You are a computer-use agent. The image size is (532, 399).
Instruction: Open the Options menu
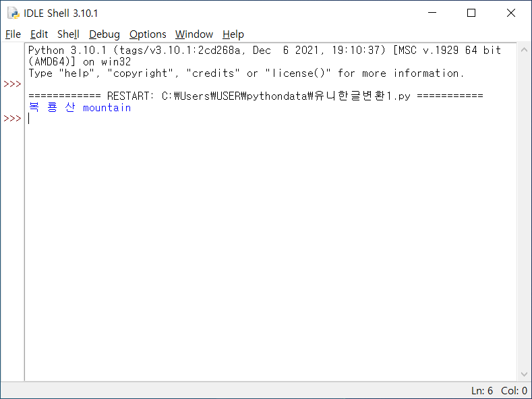tap(148, 34)
